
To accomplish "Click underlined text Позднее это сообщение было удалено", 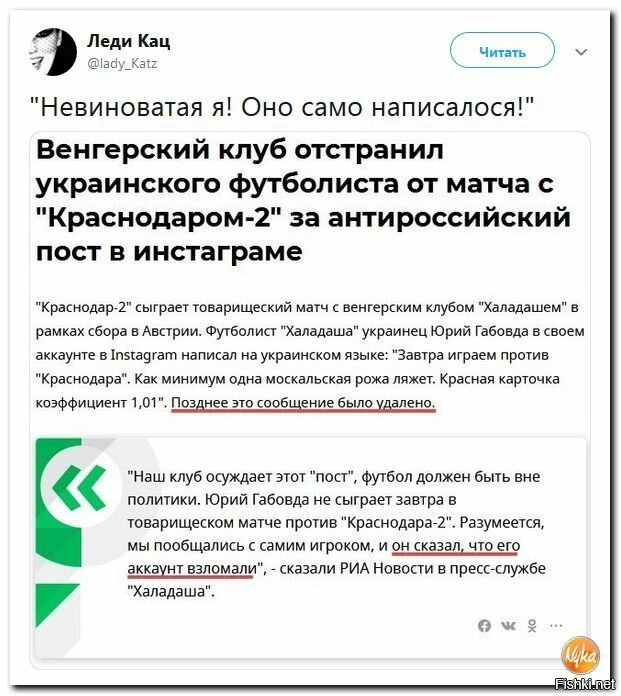I will (x=303, y=403).
